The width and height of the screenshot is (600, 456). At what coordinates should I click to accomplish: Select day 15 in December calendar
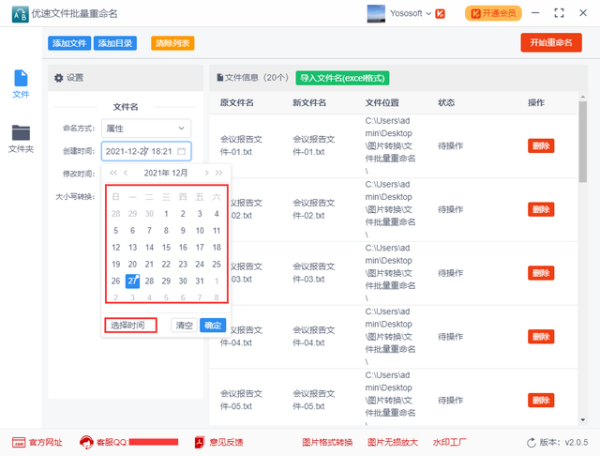click(166, 247)
